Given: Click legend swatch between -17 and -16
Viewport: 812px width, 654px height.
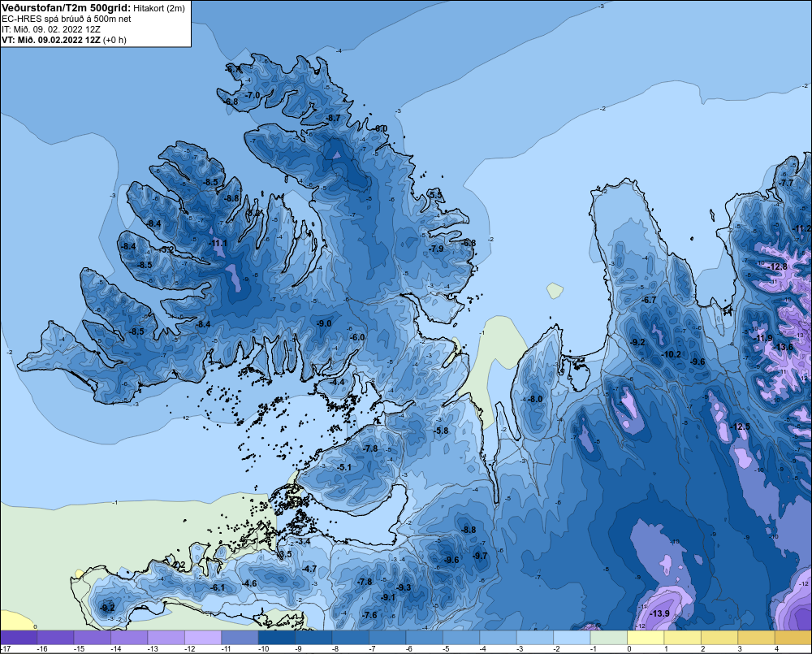Looking at the screenshot, I should pos(19,638).
